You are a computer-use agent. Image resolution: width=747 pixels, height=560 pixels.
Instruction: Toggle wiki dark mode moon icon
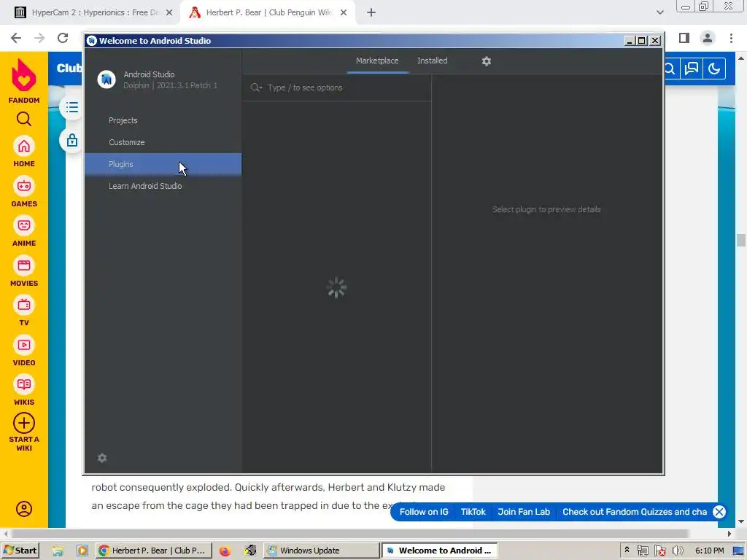(x=713, y=69)
